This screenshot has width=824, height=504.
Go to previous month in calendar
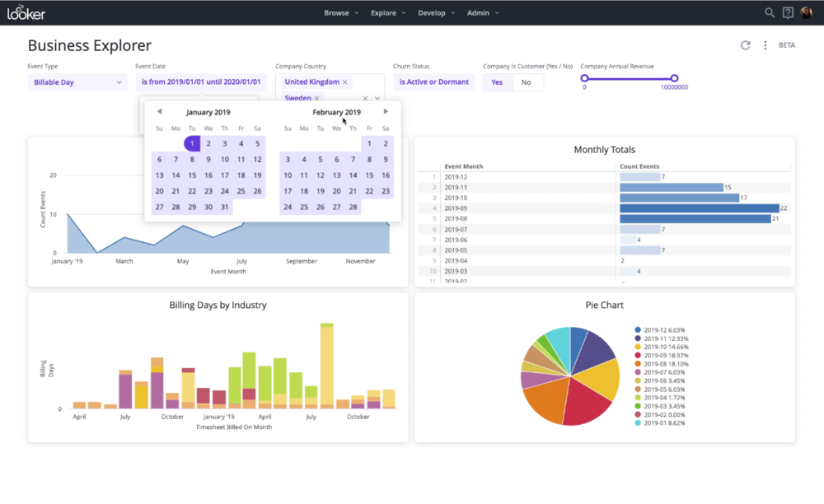(159, 112)
